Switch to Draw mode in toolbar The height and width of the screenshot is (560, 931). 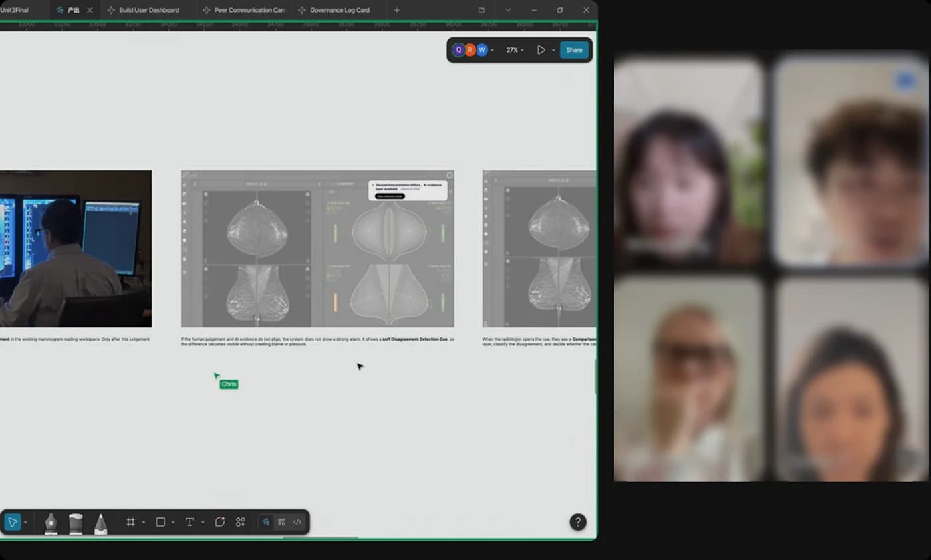click(265, 522)
